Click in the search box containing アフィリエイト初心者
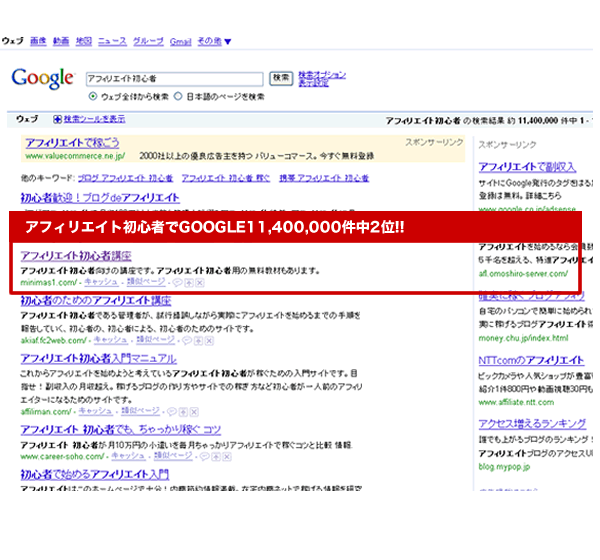The width and height of the screenshot is (600, 560). pos(174,79)
